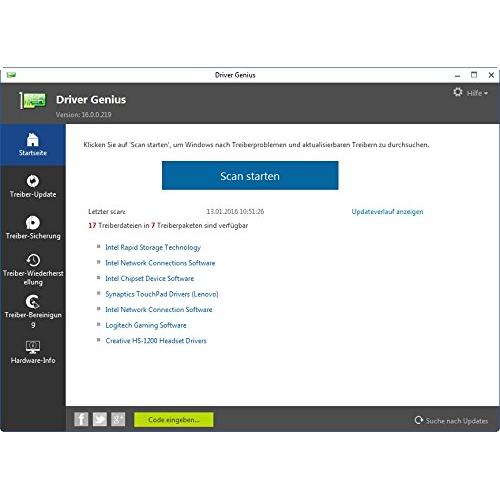Open Logitech Gaming Software entry

click(146, 325)
